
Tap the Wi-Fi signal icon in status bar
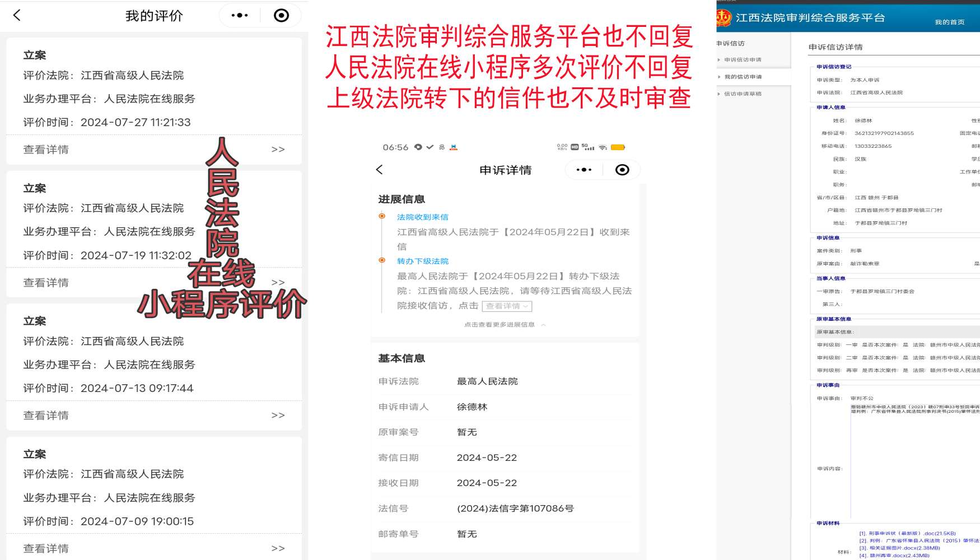[603, 147]
